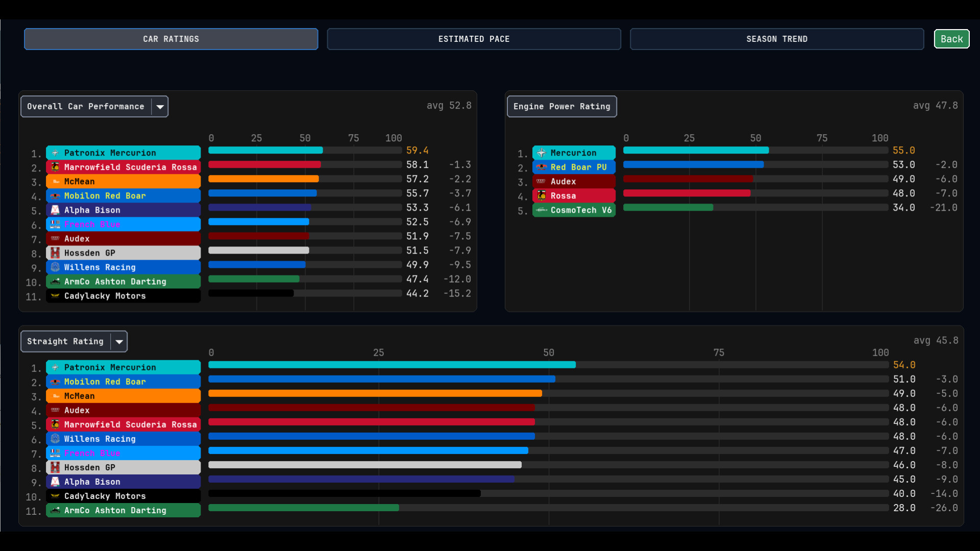Click Mercurion engine logo icon
The image size is (980, 551).
pyautogui.click(x=542, y=153)
